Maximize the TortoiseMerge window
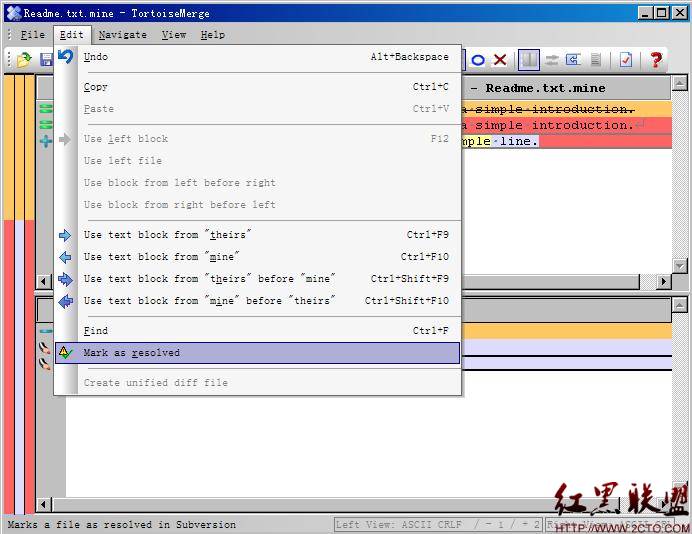692x534 pixels. 662,13
